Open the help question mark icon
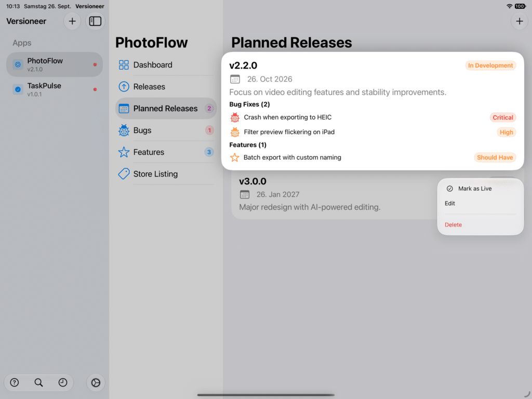 14,382
